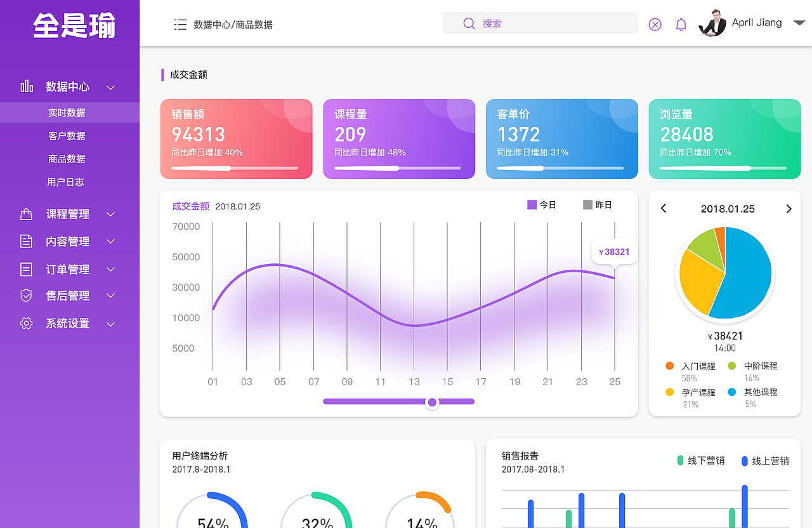The image size is (812, 528).
Task: Click the purple chart range slider handle
Action: click(x=432, y=402)
